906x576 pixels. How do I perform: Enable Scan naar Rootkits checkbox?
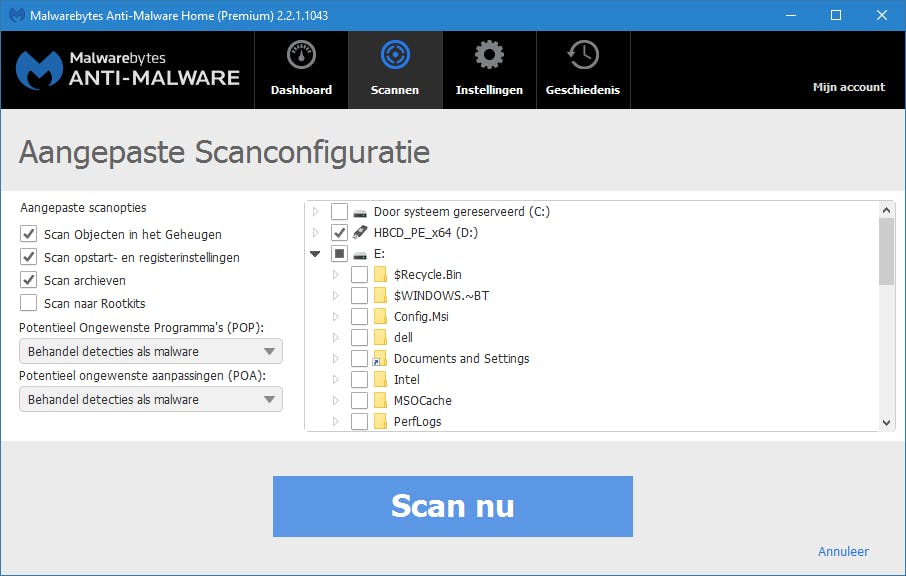tap(28, 303)
